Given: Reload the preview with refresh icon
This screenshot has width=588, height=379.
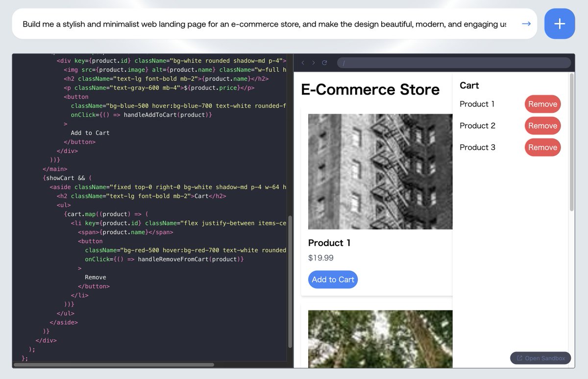Looking at the screenshot, I should (324, 63).
